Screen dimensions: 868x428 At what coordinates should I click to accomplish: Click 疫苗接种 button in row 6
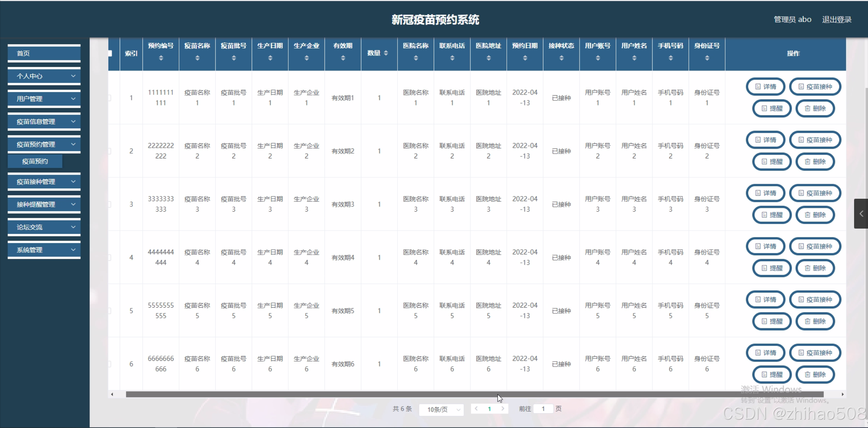[x=815, y=353]
